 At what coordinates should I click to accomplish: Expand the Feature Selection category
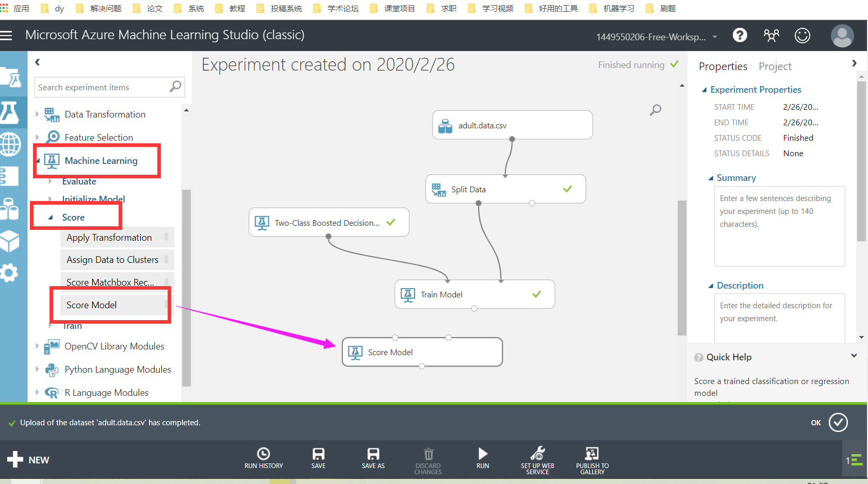click(x=37, y=138)
